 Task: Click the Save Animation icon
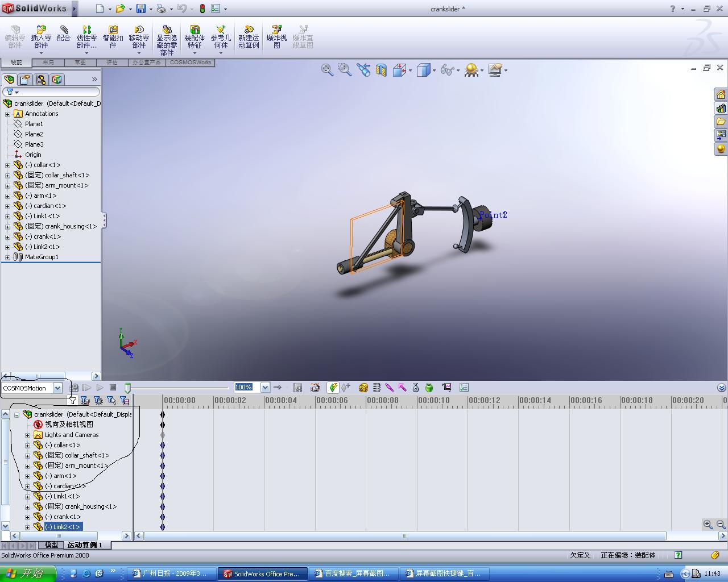[297, 388]
